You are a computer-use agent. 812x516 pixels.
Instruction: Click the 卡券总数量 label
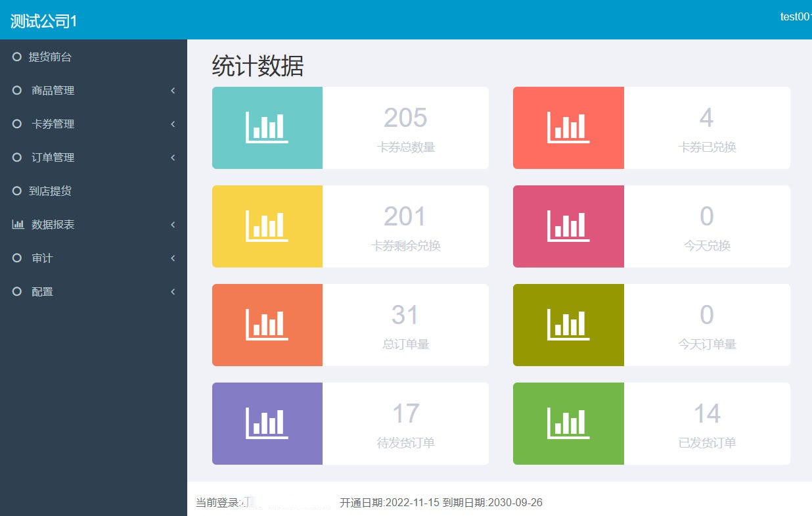pos(406,147)
